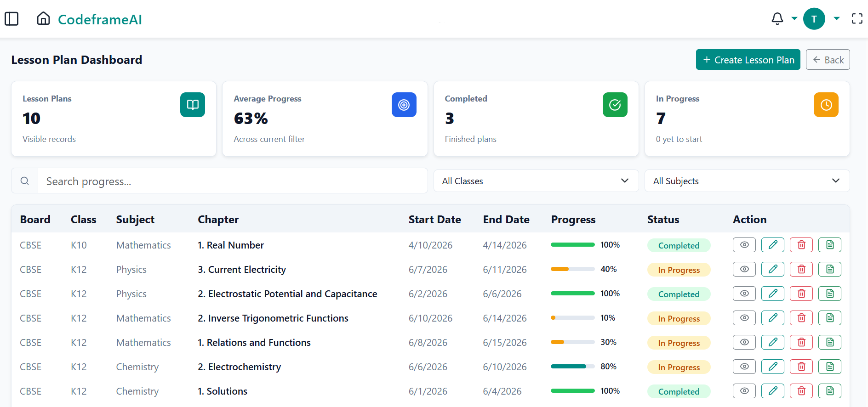Open the All Classes dropdown
This screenshot has width=868, height=407.
pyautogui.click(x=536, y=181)
